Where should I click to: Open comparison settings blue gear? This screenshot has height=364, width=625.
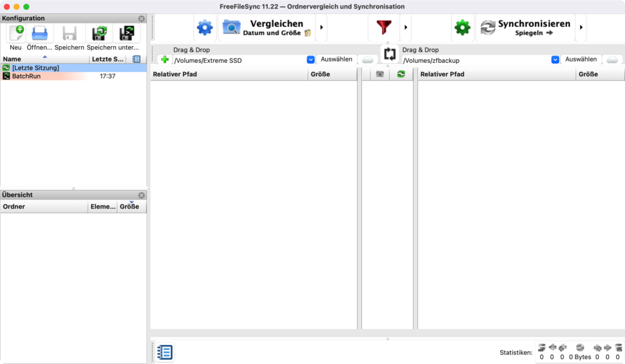click(205, 27)
